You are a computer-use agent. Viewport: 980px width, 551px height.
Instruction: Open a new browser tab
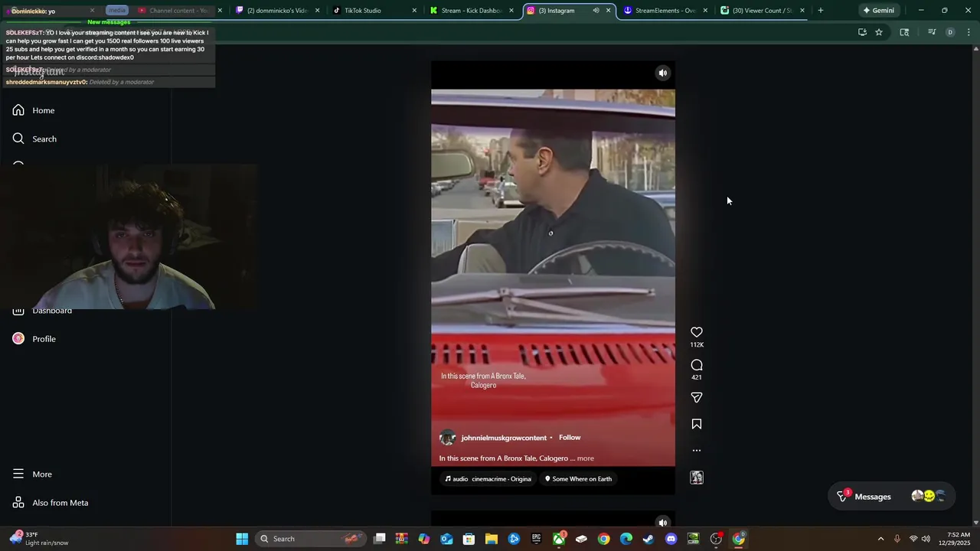[821, 11]
